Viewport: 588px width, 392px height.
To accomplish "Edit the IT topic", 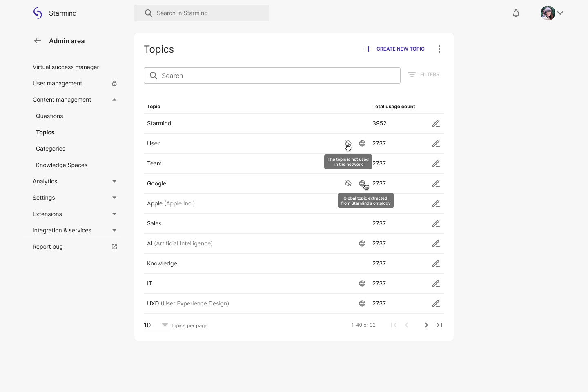I will tap(436, 283).
